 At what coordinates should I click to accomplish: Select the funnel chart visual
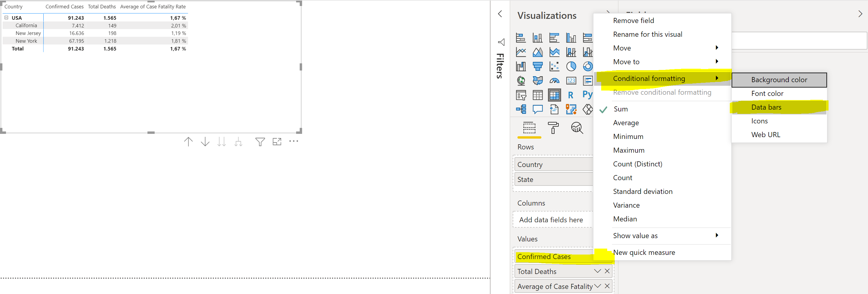click(x=537, y=66)
